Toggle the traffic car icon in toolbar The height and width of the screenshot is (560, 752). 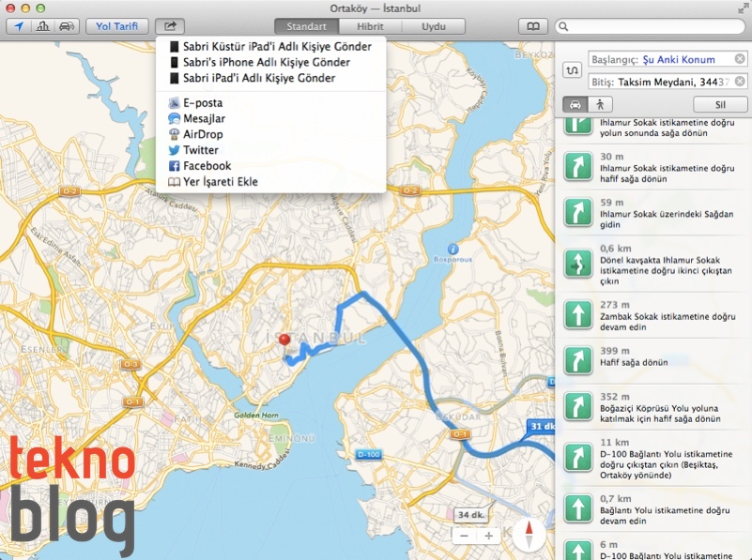(x=67, y=27)
